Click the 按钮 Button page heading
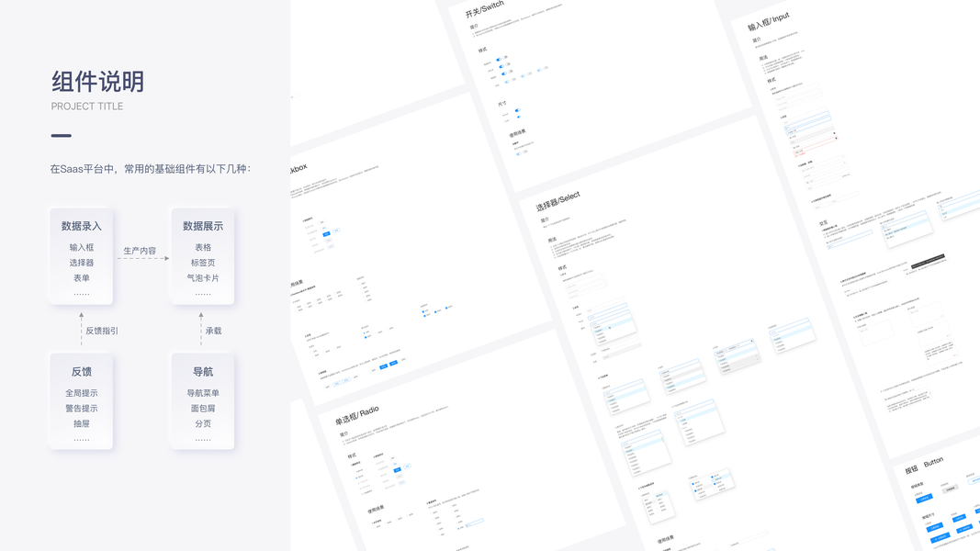Screen dimensions: 980x551 click(x=924, y=465)
